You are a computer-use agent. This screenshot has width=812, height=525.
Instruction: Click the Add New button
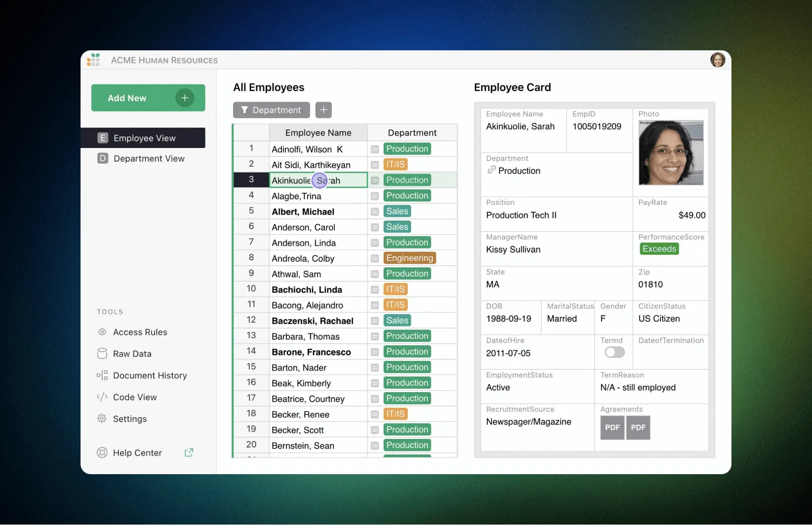(148, 98)
